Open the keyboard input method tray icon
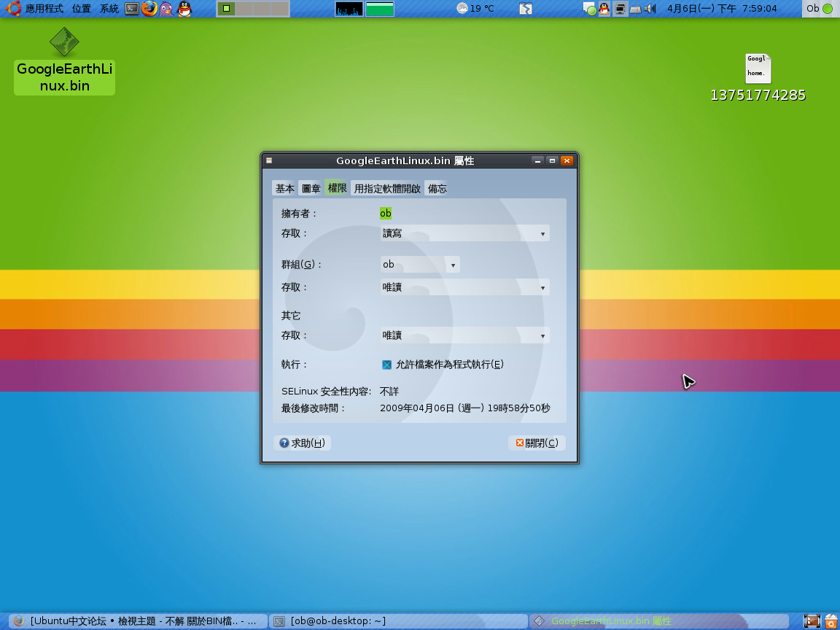The height and width of the screenshot is (630, 840). click(635, 9)
